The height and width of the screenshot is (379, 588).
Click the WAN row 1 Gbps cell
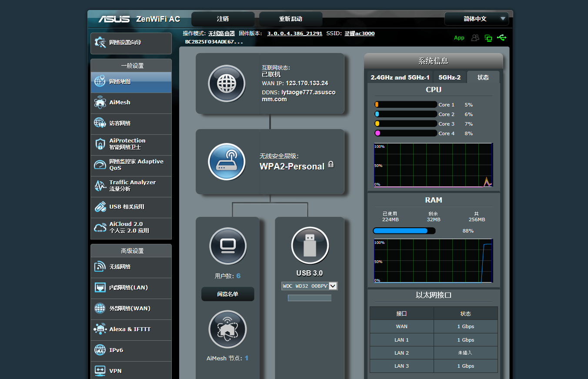tap(465, 326)
